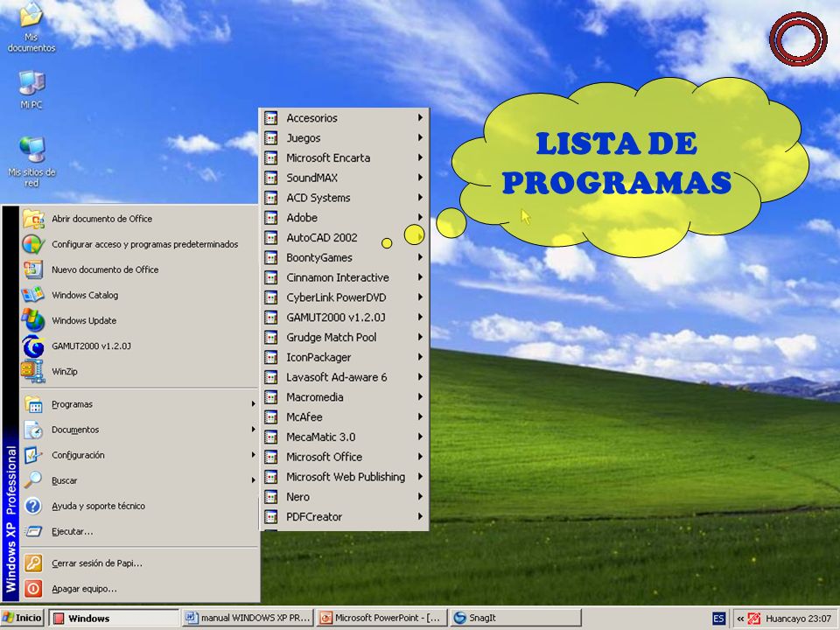Click the Configuración icon
840x630 pixels.
click(33, 455)
